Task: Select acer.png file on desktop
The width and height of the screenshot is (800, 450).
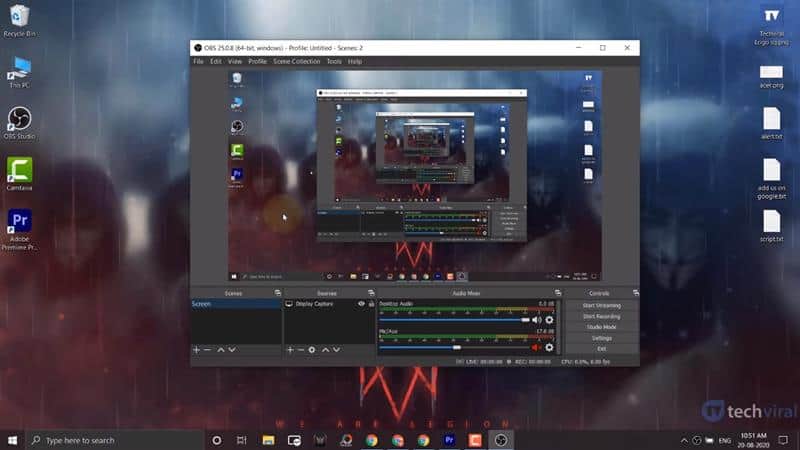Action: pos(771,77)
